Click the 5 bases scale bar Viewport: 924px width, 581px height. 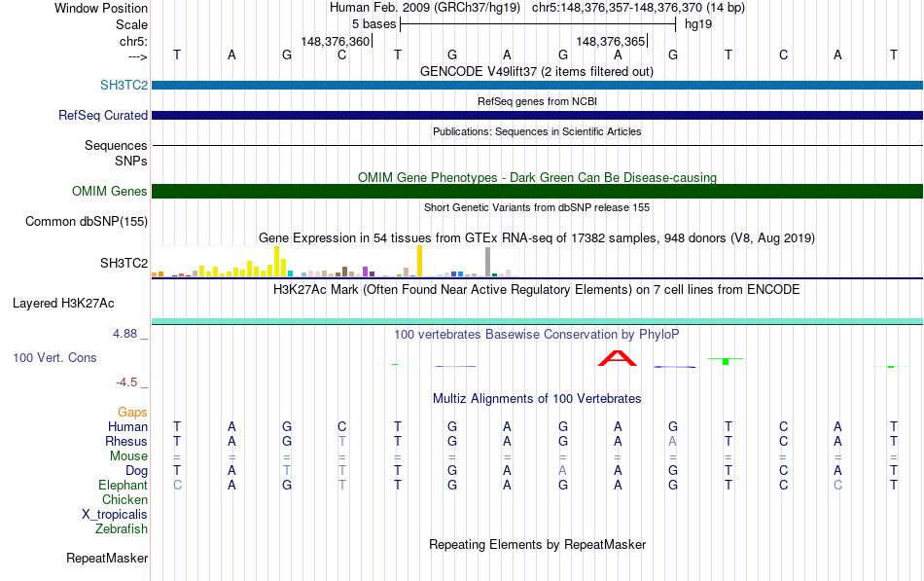538,24
